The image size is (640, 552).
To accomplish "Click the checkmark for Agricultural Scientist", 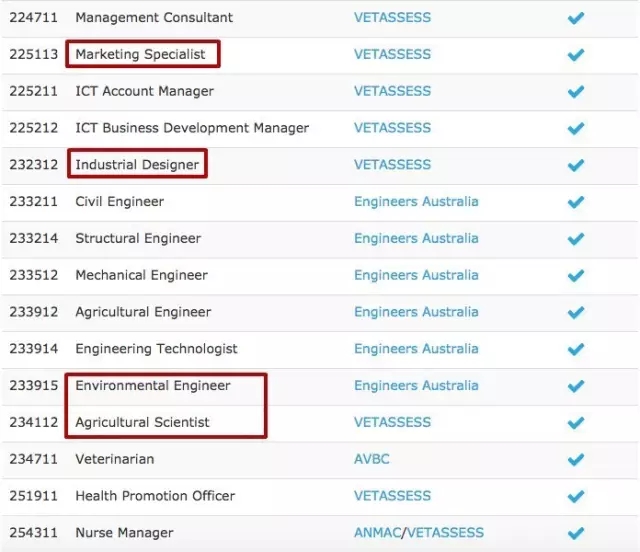I will 575,423.
